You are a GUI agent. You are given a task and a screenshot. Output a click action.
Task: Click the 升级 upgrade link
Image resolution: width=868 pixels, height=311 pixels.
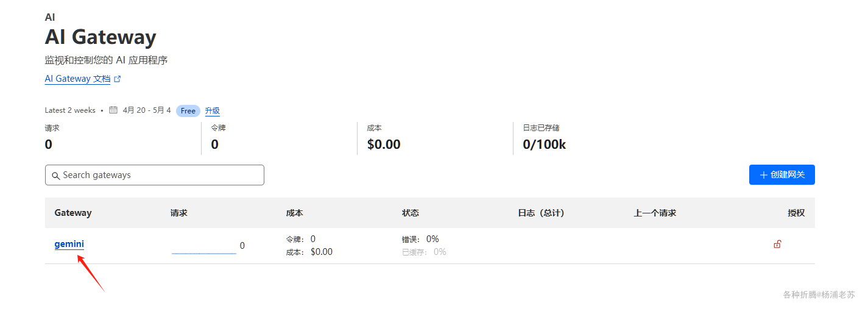click(212, 111)
